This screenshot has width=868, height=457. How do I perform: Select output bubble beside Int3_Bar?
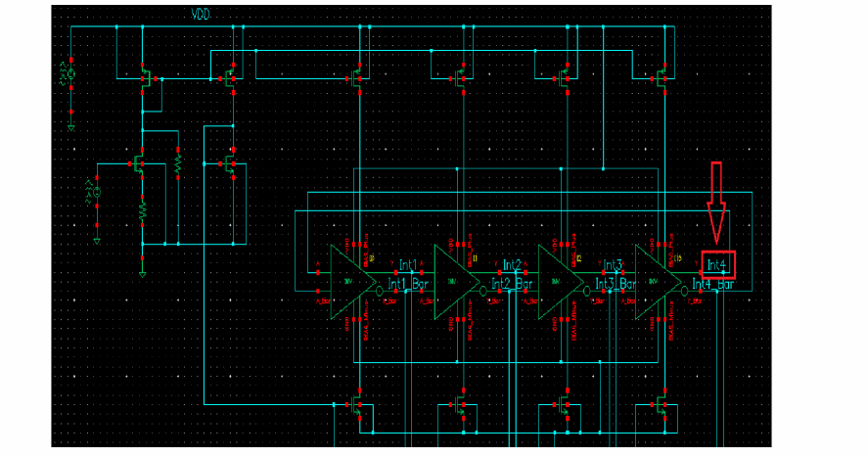587,291
